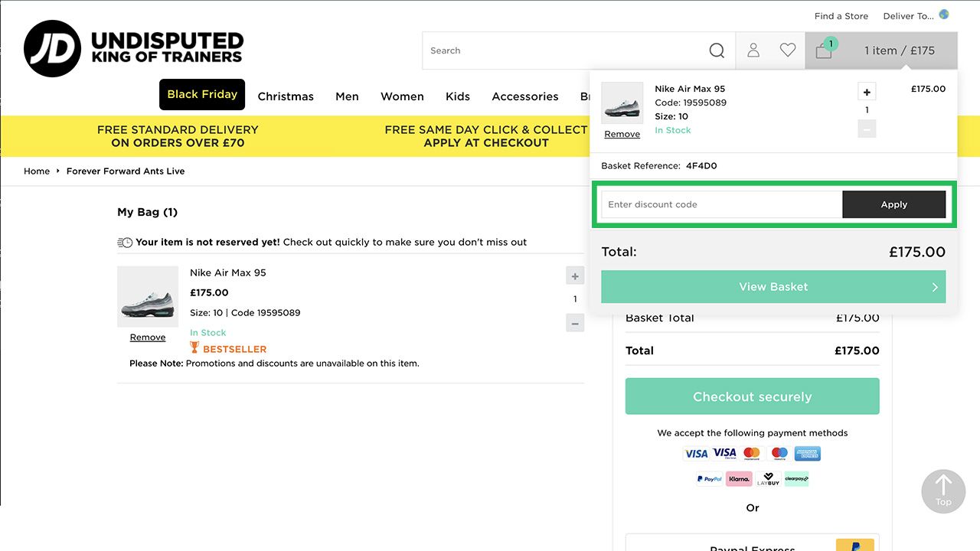Open the Christmas menu

(286, 96)
